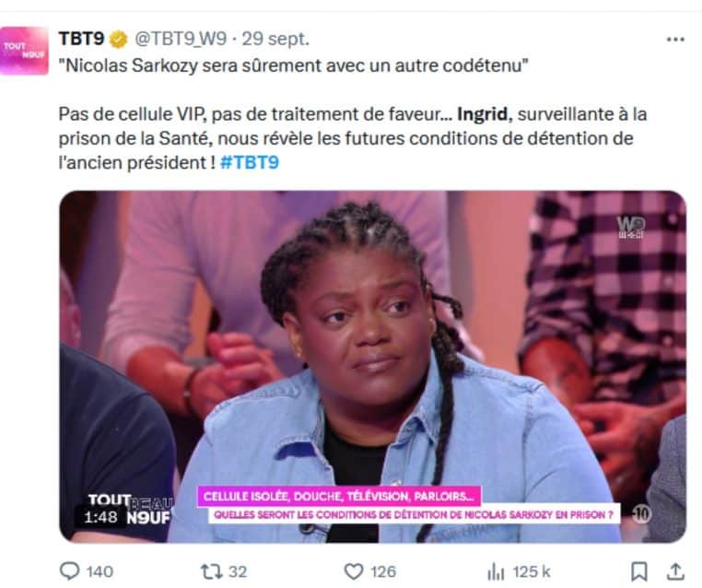This screenshot has height=588, width=702.
Task: View analytics via bar chart icon
Action: coord(496,572)
